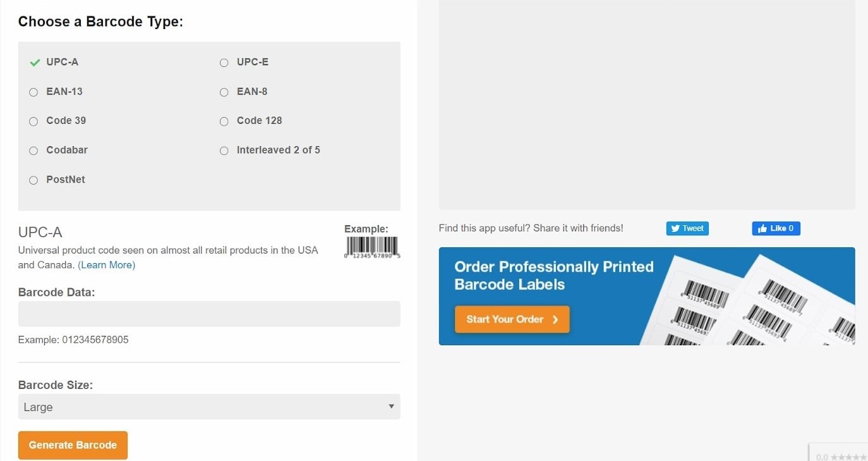This screenshot has height=461, width=868.
Task: Select the PostNet barcode type
Action: click(33, 180)
